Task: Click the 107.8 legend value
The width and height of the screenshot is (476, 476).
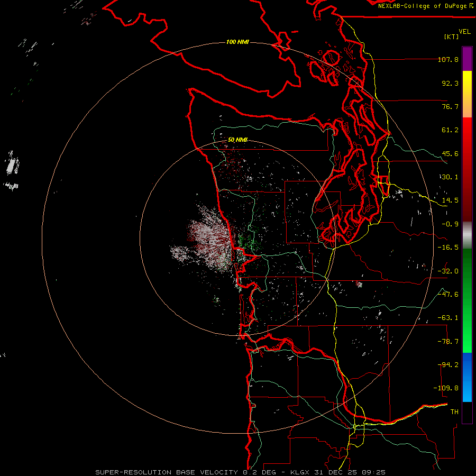Action: tap(448, 59)
